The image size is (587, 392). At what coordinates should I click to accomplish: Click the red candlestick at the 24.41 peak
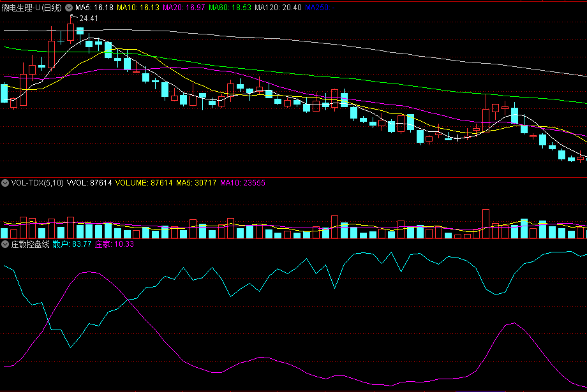click(x=70, y=32)
